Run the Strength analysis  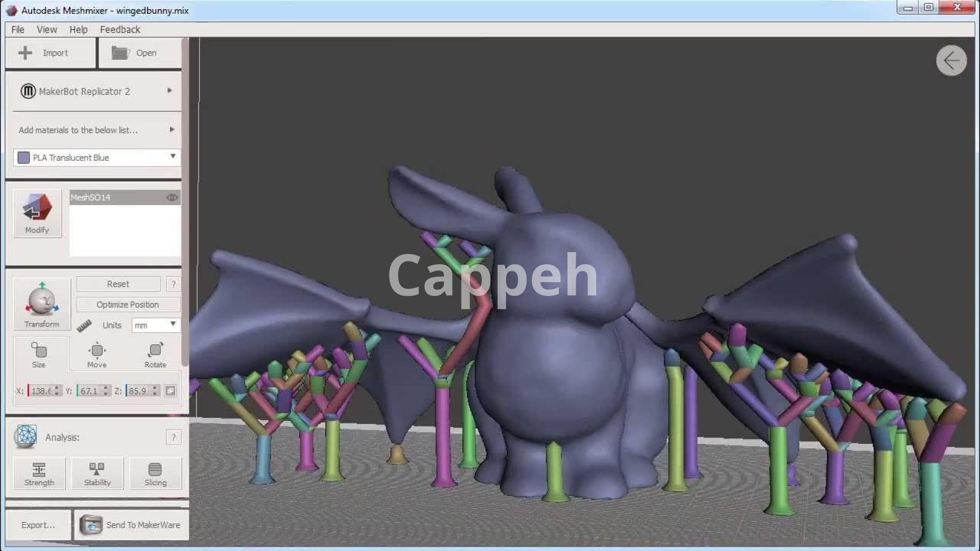tap(39, 473)
